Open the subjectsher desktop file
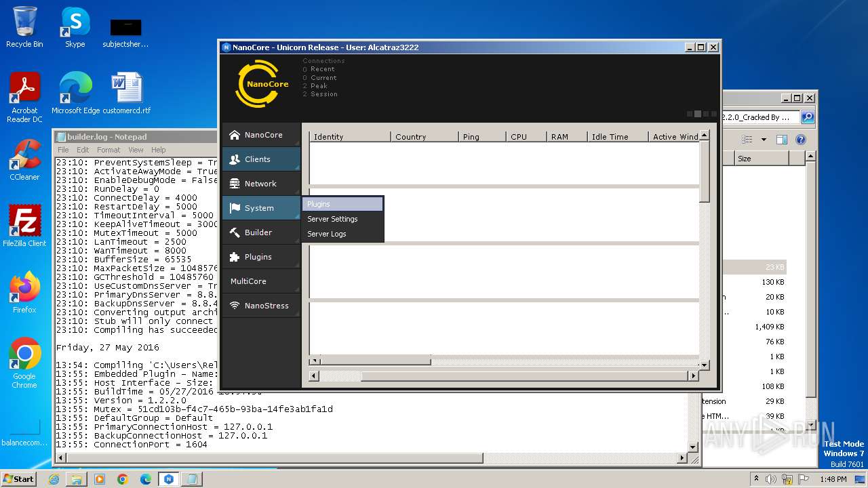868x488 pixels. click(125, 33)
